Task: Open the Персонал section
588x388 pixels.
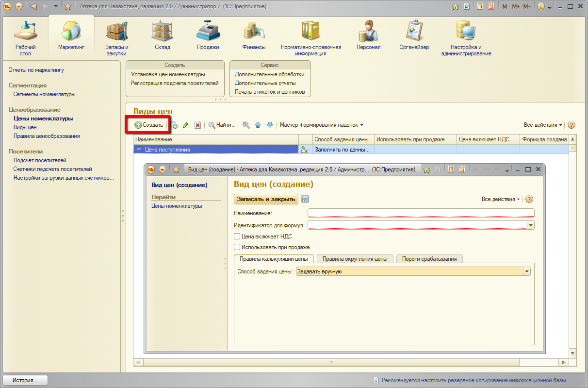Action: pos(368,35)
